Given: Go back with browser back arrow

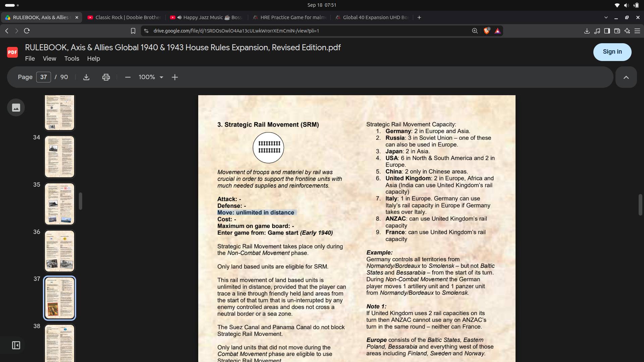Looking at the screenshot, I should (x=7, y=31).
